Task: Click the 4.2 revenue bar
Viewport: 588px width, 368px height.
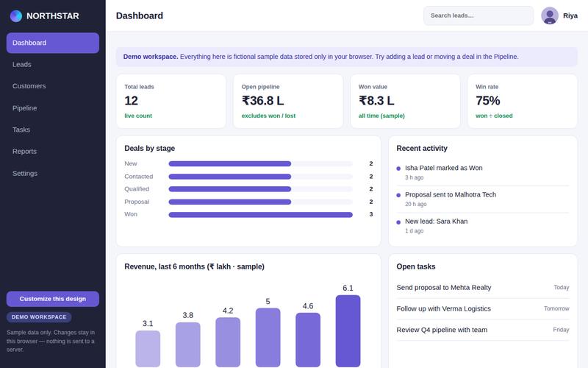Action: (228, 342)
